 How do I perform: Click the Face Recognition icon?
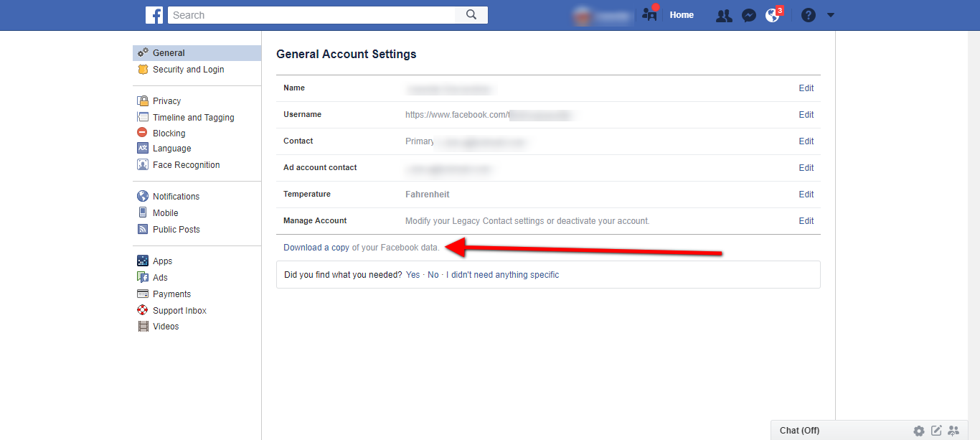tap(142, 165)
